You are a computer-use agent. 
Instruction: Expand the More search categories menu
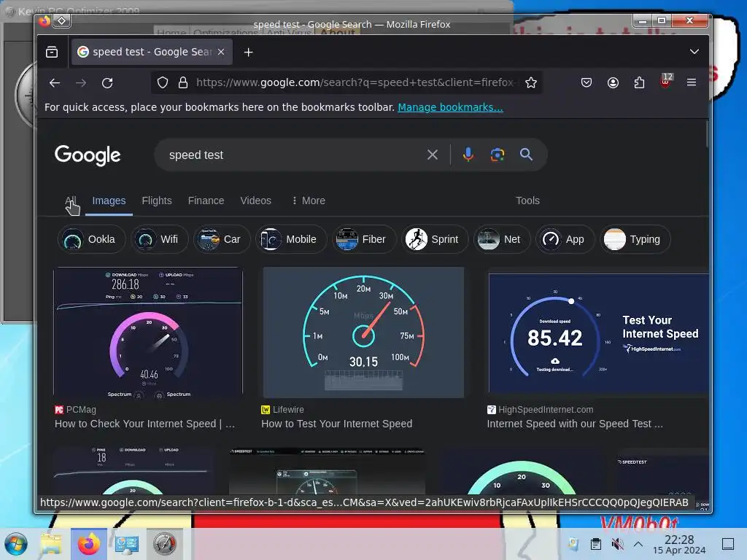(x=309, y=201)
